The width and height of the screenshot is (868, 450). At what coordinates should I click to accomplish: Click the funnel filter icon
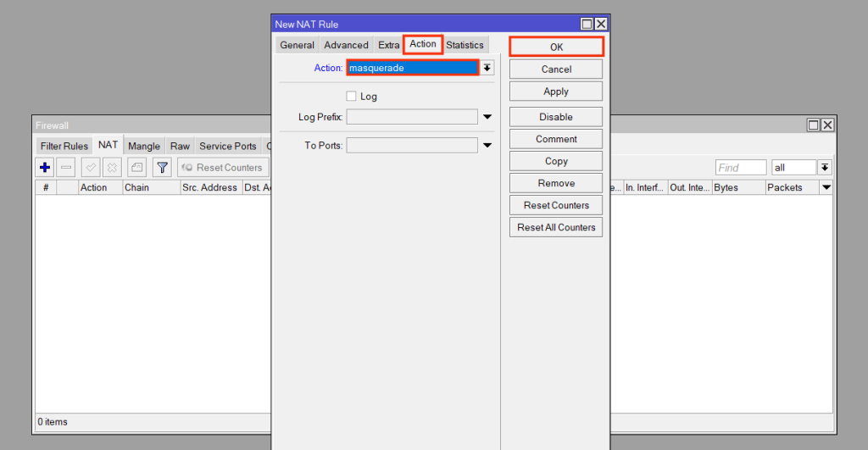(x=162, y=168)
